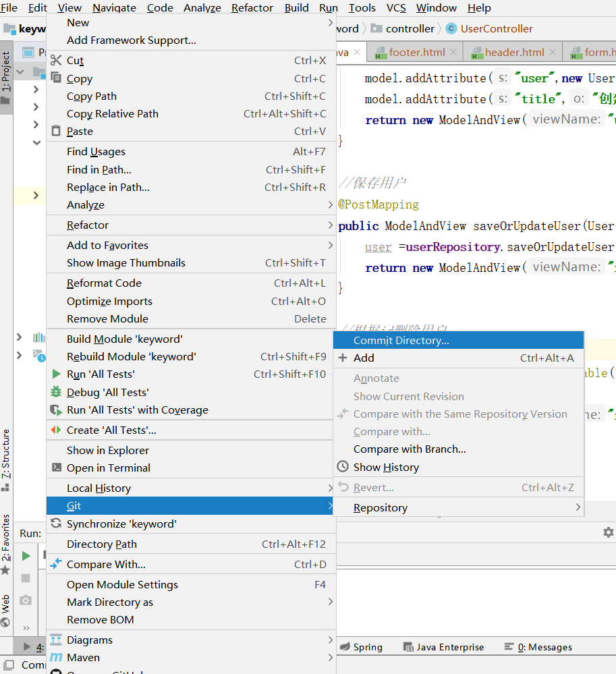Choose Reformat Code menu entry
616x674 pixels.
click(x=191, y=283)
